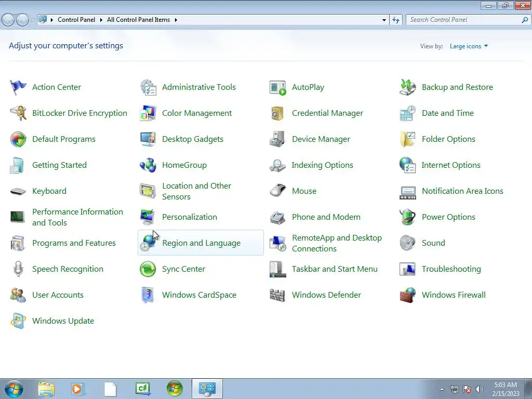Image resolution: width=532 pixels, height=399 pixels.
Task: Open Windows Explorer from the taskbar
Action: coord(46,389)
